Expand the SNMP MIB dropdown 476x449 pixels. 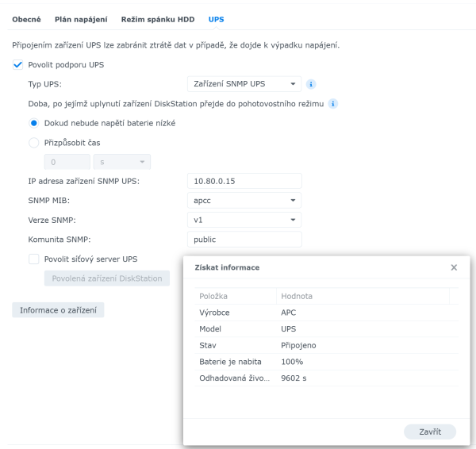coord(244,201)
